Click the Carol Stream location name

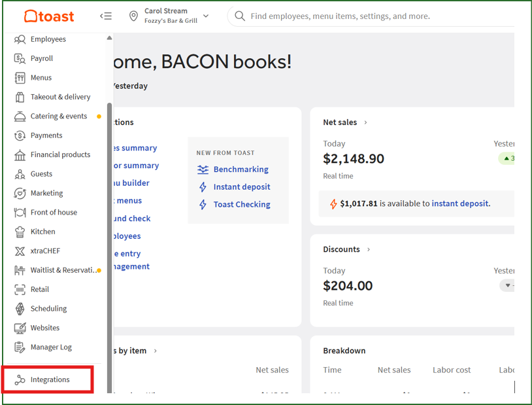click(166, 11)
